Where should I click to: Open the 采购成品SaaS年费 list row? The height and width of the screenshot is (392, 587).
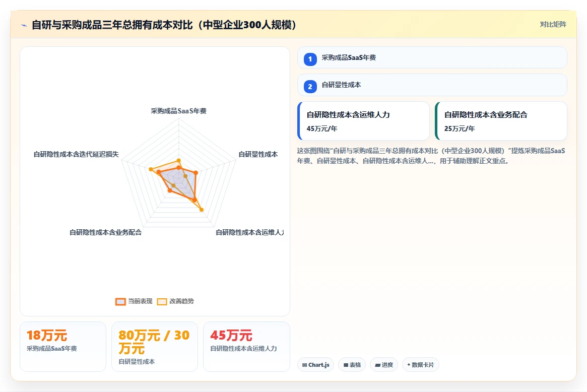point(432,57)
